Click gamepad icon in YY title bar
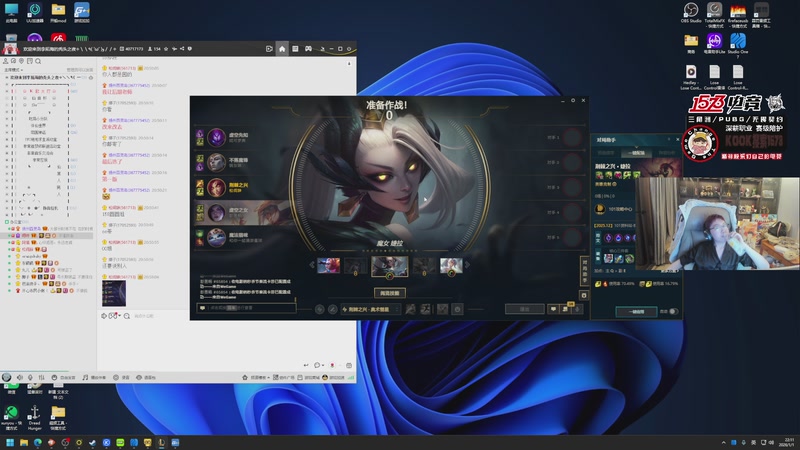 point(308,49)
